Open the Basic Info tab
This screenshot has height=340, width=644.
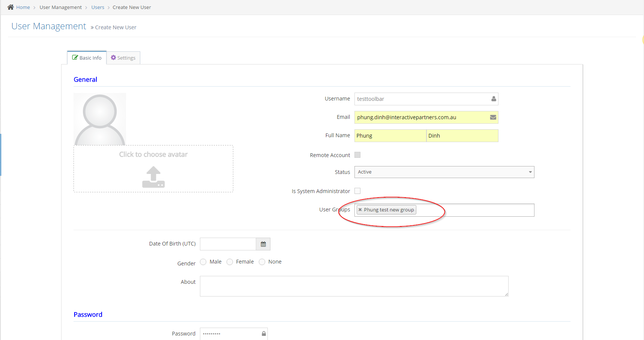point(87,58)
